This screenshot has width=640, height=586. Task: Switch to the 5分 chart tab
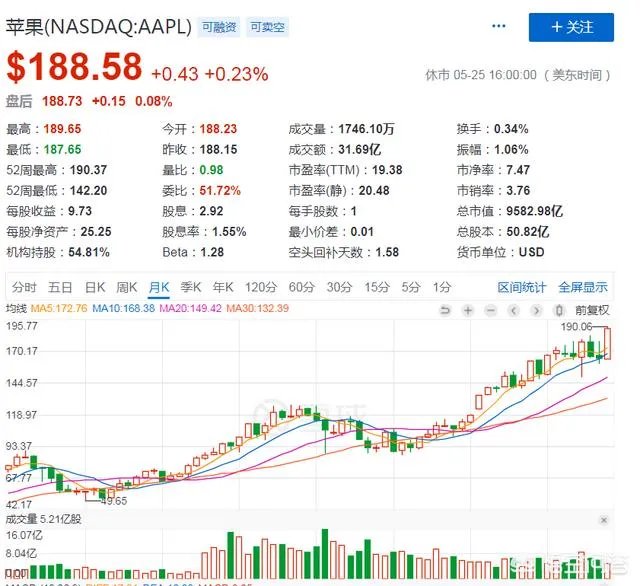(411, 287)
